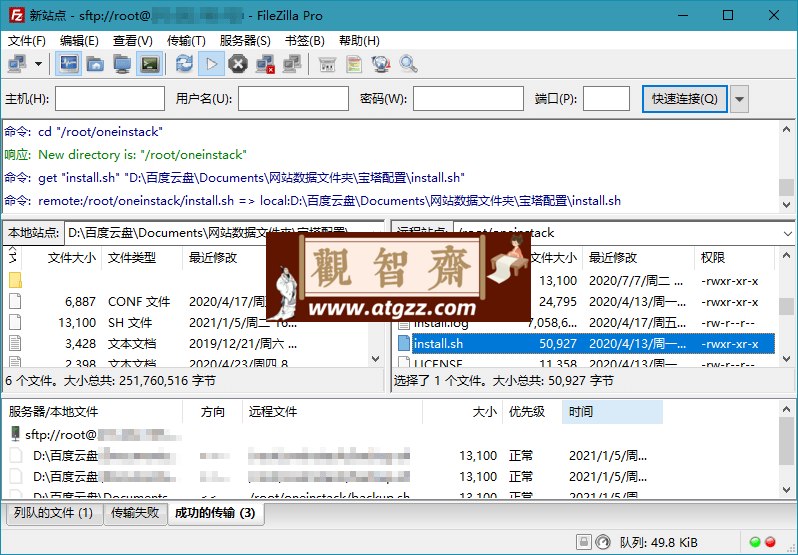Sort queue by 优先级 column
Screen dimensions: 798x555
tap(532, 412)
